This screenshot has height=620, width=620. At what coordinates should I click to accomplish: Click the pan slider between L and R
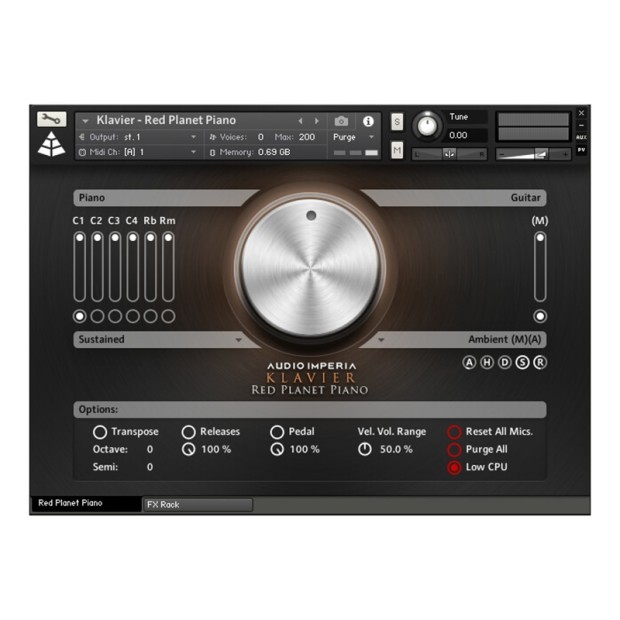[x=449, y=154]
